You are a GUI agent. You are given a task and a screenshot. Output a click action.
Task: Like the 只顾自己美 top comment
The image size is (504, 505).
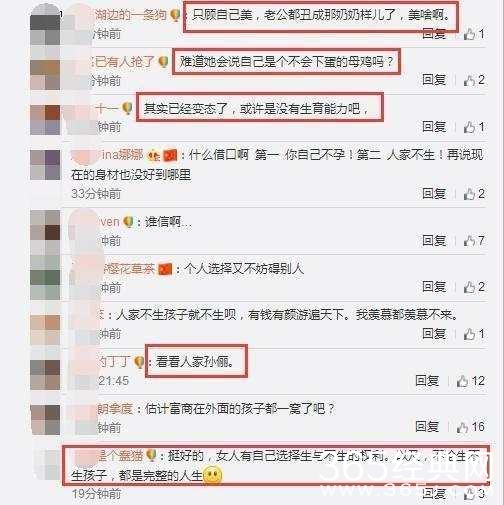[474, 34]
